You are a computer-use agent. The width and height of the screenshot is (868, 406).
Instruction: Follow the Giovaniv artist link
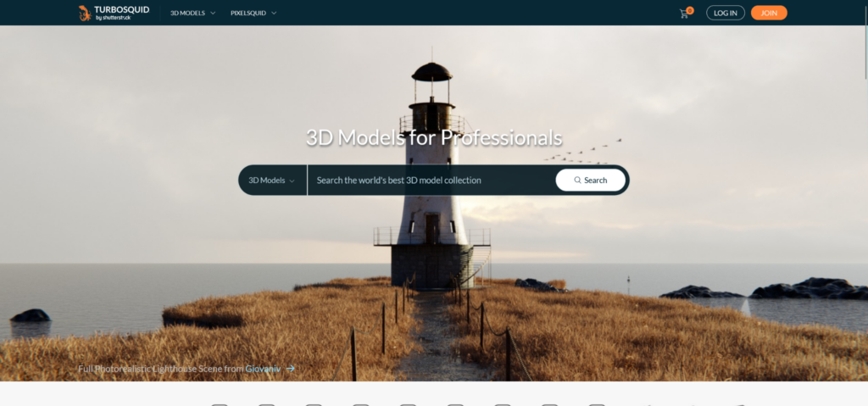[263, 369]
